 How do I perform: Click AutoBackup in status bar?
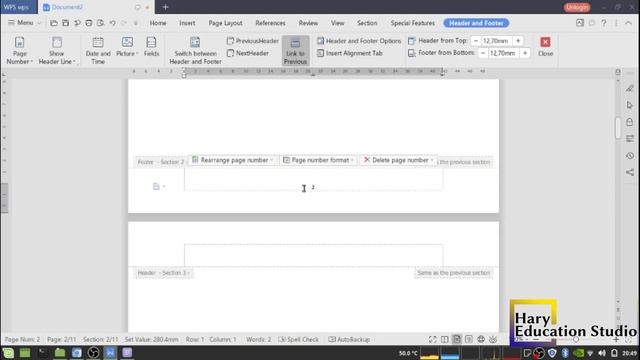(x=349, y=340)
